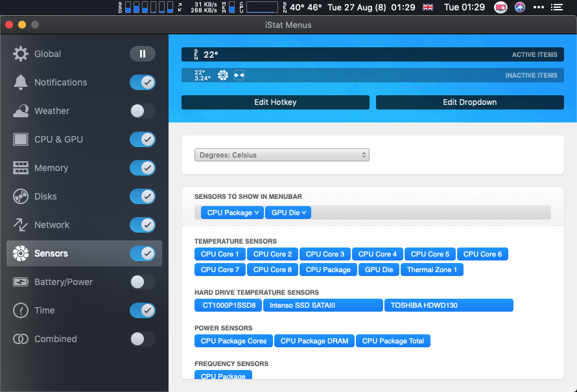Viewport: 577px width, 392px height.
Task: Open the UK flag input menu
Action: pos(428,7)
